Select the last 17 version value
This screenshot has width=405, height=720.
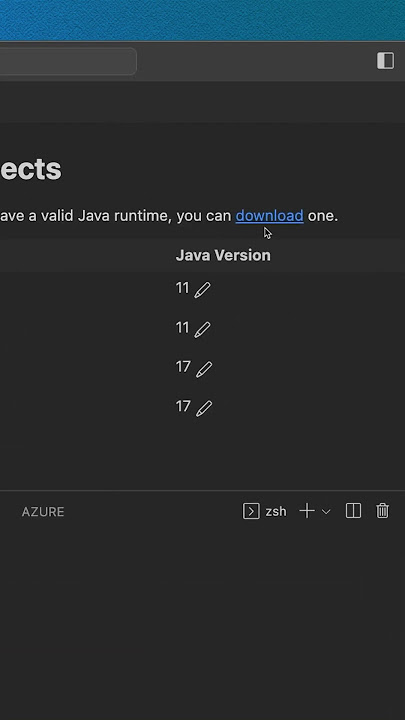(183, 406)
